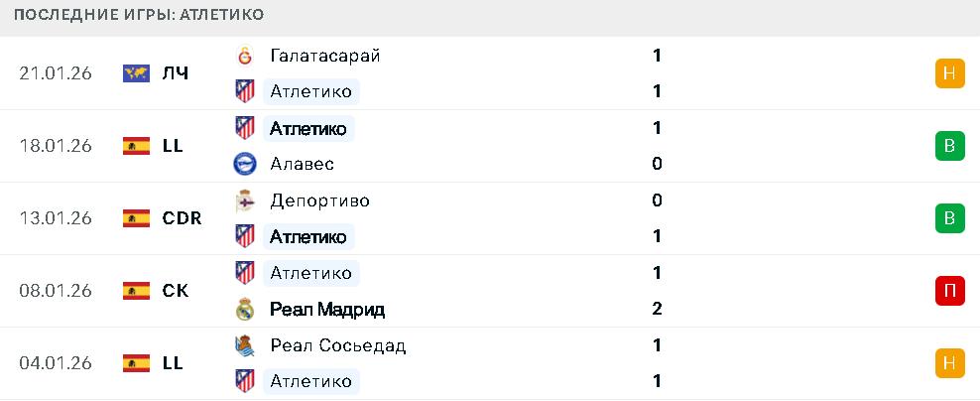Click the Alaves club crest

point(244,164)
